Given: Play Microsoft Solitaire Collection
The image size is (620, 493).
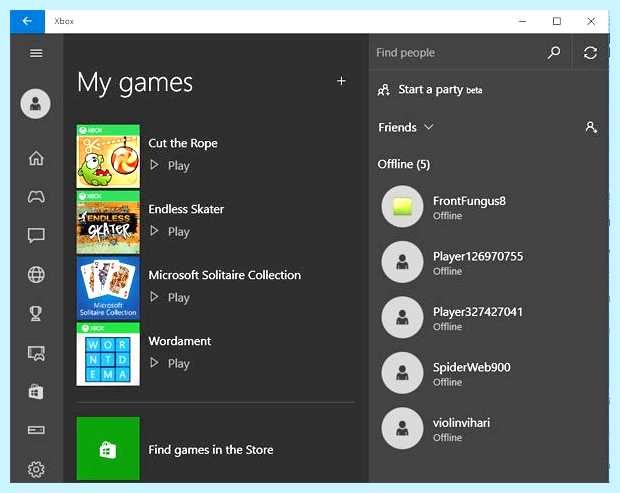Looking at the screenshot, I should click(x=170, y=297).
